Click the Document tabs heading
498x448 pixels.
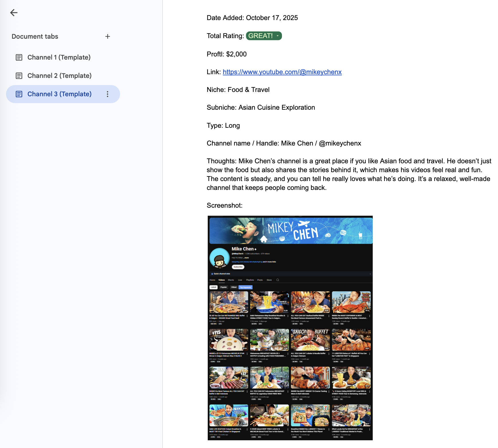[x=35, y=36]
